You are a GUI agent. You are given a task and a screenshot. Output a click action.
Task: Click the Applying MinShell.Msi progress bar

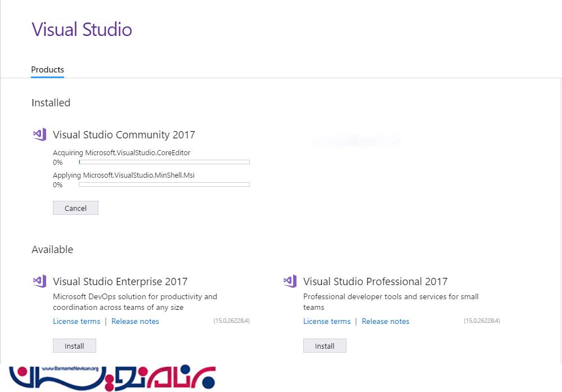tap(164, 184)
